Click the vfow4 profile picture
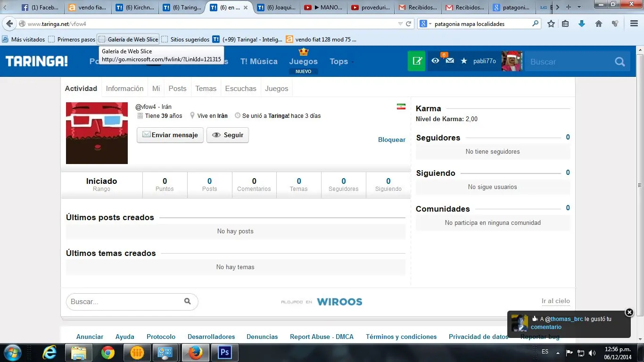The image size is (644, 362). click(x=97, y=133)
